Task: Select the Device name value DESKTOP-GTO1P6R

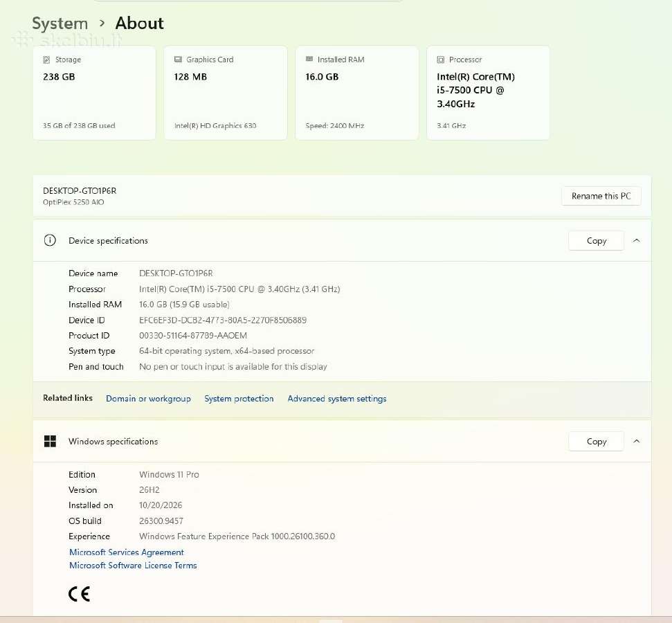Action: click(x=176, y=273)
